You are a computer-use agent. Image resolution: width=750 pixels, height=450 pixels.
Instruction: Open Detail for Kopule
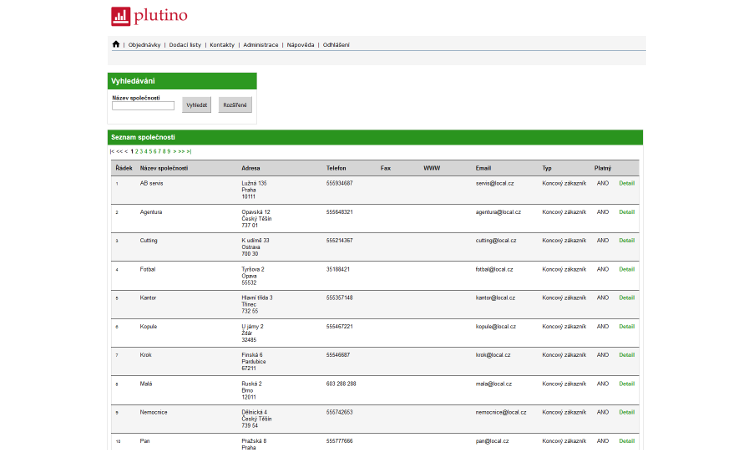coord(627,326)
